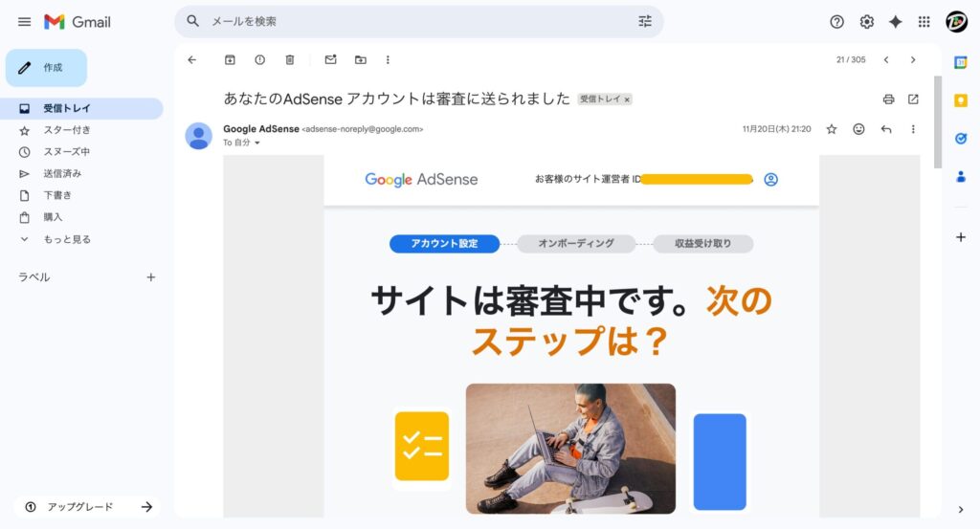Viewport: 980px width, 529px height.
Task: Click the yellow checklist illustration
Action: coord(422,446)
